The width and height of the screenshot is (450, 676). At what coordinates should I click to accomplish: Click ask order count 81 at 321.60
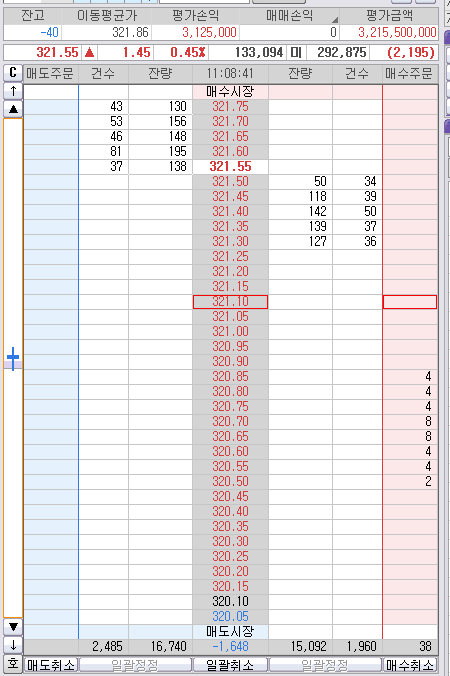click(x=103, y=152)
